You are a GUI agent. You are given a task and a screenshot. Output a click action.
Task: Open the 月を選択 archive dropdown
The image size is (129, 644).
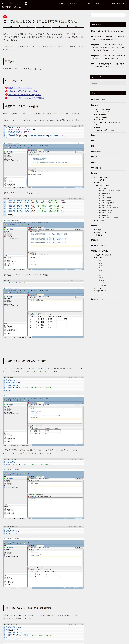108,83
